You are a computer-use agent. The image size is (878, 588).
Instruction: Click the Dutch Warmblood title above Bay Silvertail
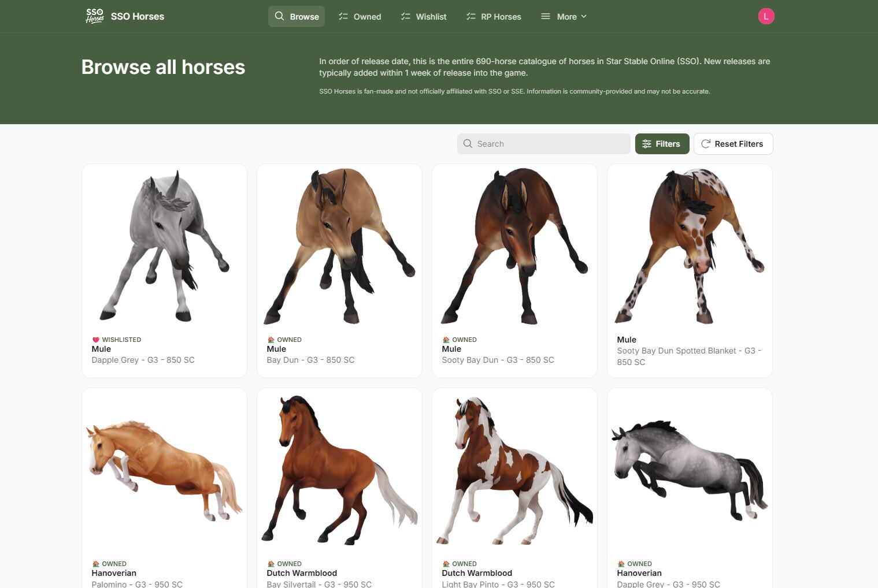pos(302,573)
